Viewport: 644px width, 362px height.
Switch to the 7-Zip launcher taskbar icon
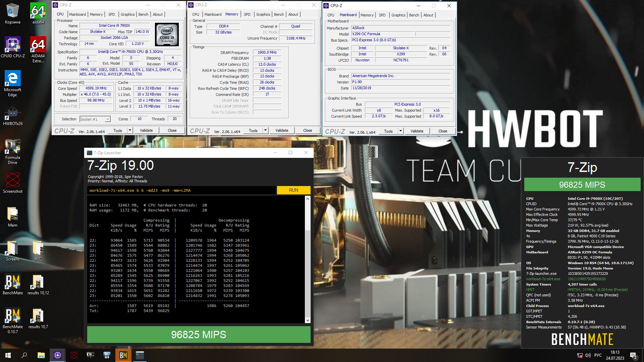point(140,355)
